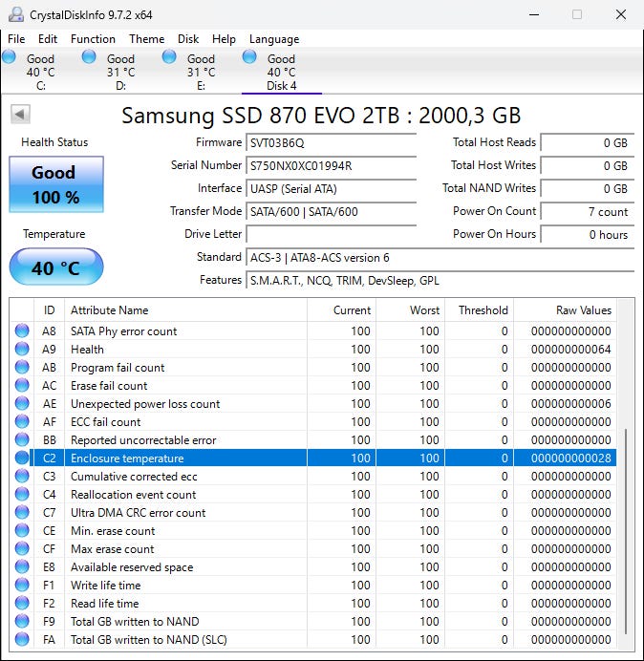This screenshot has height=661, width=644.
Task: Click blue orb for Total GB written to NAND (SLC)
Action: click(22, 639)
